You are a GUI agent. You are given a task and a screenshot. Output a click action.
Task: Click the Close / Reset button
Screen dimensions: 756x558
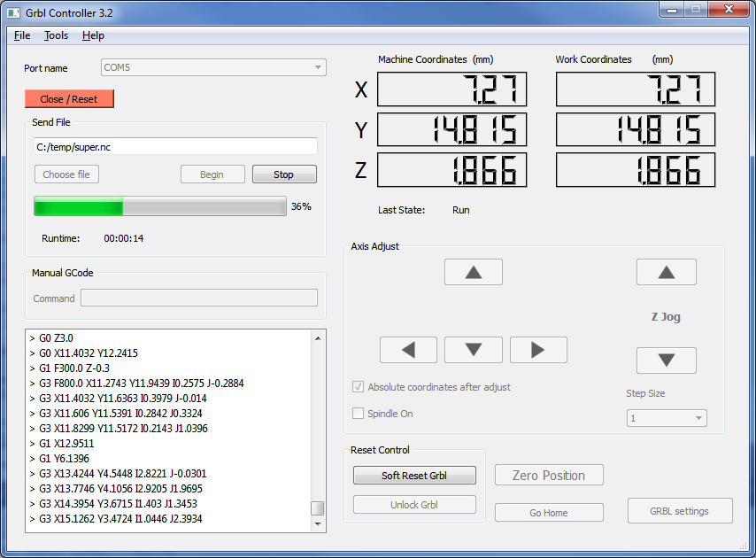[69, 99]
